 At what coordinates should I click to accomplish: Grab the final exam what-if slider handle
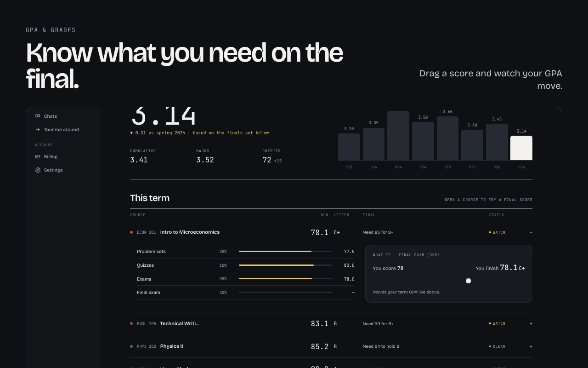coord(468,281)
